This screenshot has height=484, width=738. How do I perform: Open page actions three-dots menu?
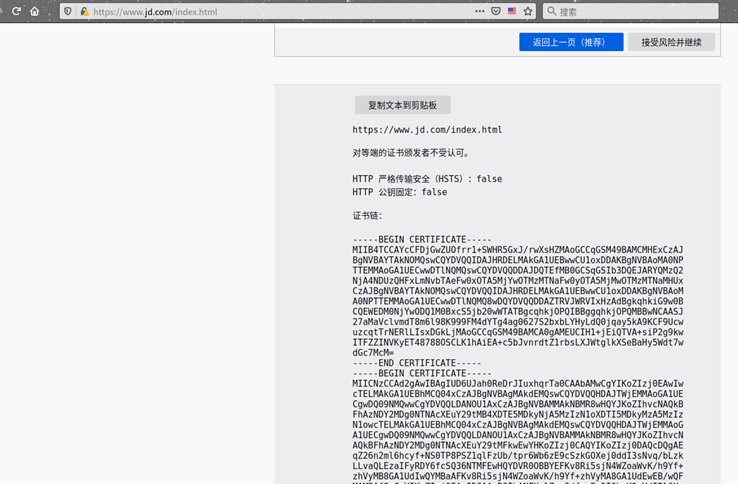[480, 12]
